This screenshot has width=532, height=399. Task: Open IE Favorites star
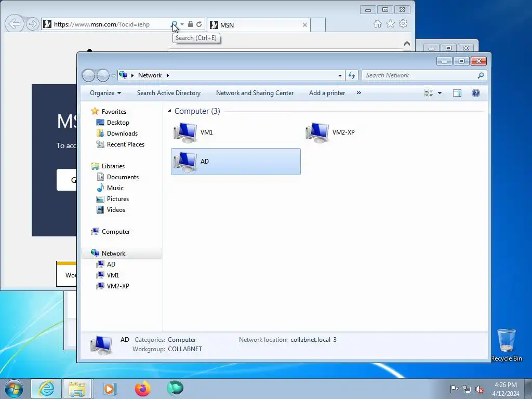tap(391, 24)
